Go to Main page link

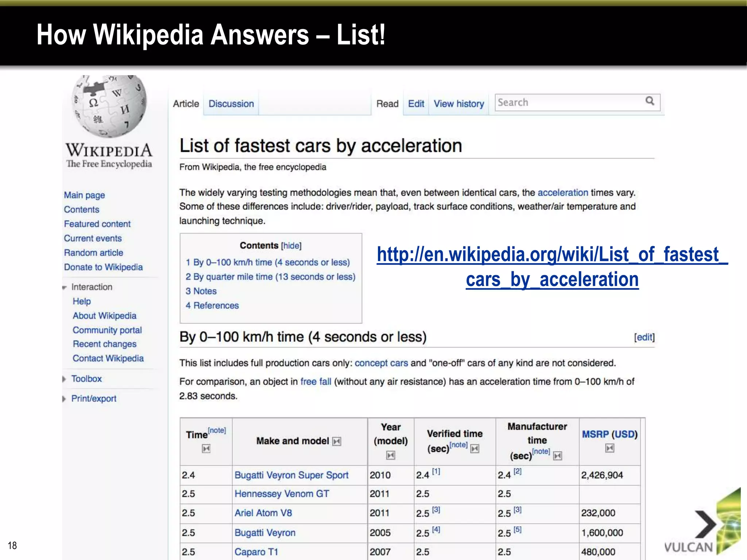[84, 195]
